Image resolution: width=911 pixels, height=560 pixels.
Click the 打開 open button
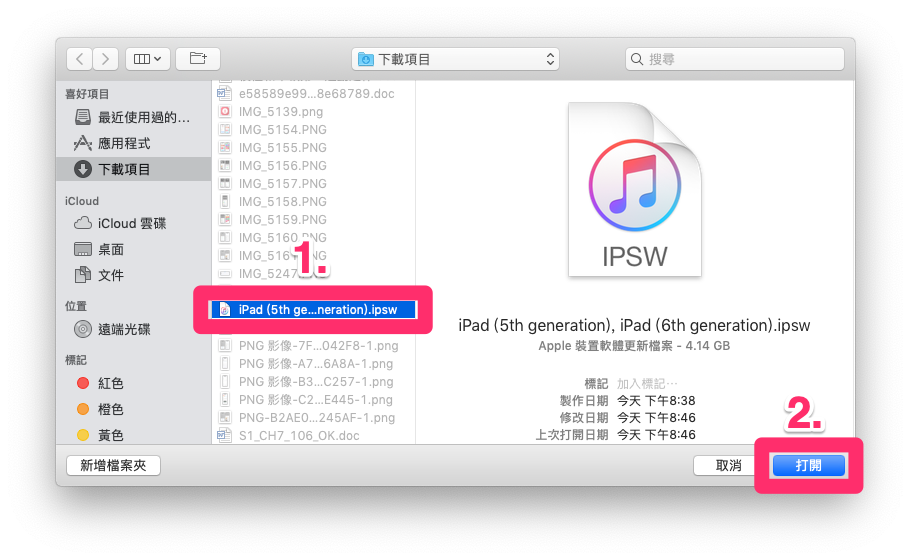click(808, 465)
